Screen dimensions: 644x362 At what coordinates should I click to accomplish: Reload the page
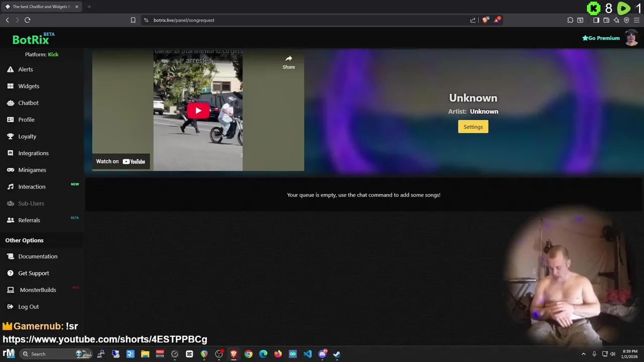pos(27,20)
